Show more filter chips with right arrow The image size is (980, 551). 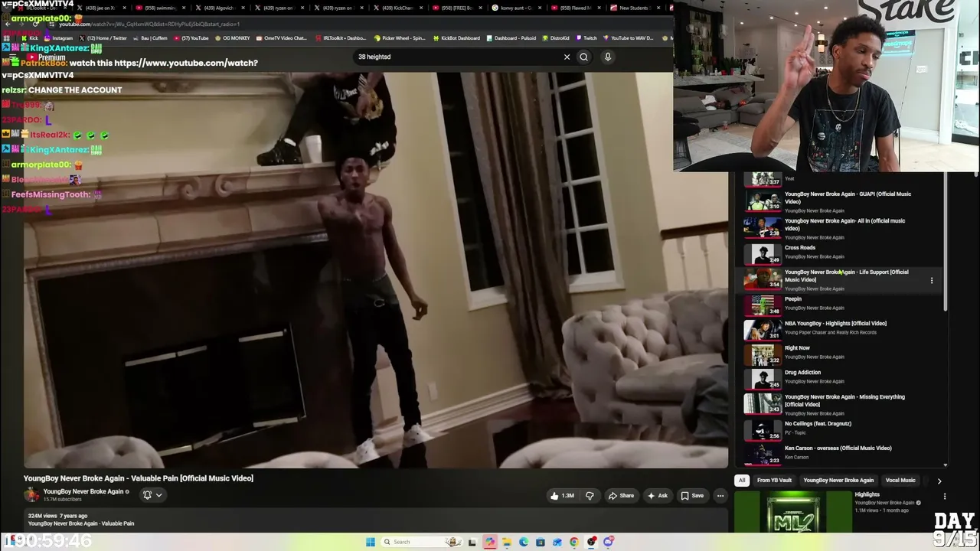(939, 481)
